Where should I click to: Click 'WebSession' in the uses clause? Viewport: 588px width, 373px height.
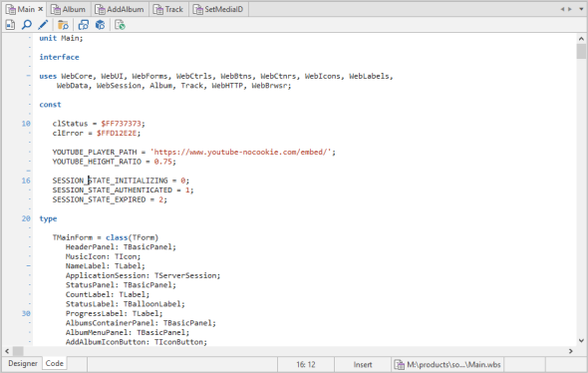[119, 86]
